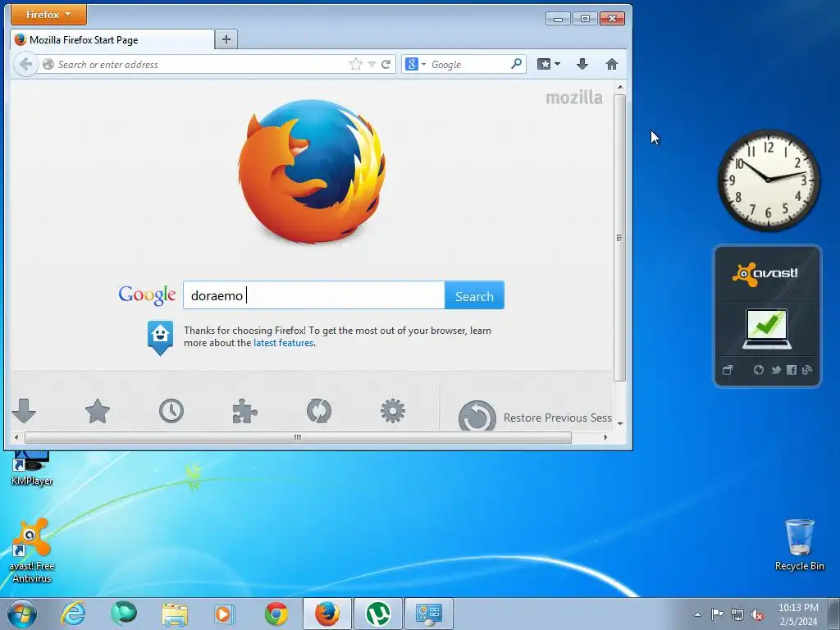Go back using the back arrow
This screenshot has height=630, width=840.
coord(25,64)
